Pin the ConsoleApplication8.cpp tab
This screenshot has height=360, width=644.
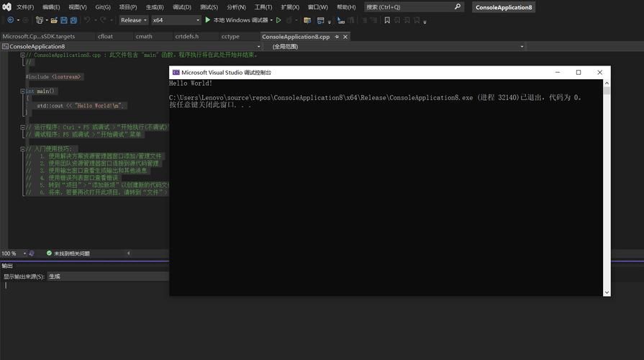337,37
